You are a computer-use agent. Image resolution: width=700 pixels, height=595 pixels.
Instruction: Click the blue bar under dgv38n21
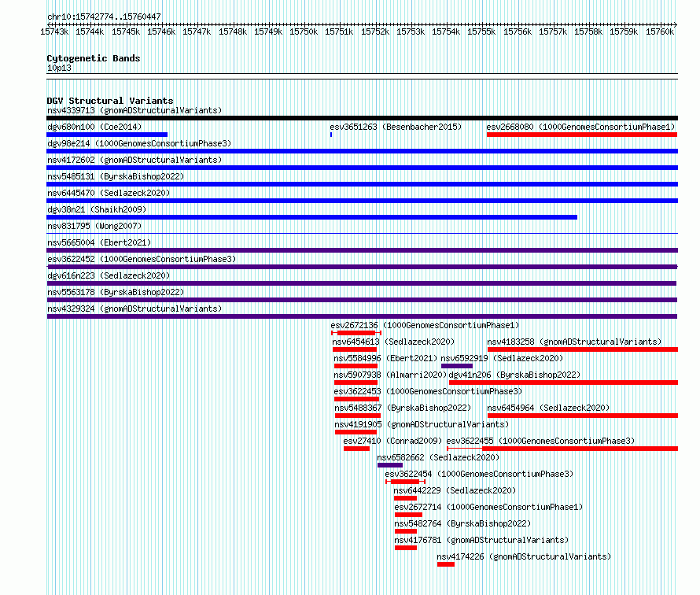click(x=311, y=217)
